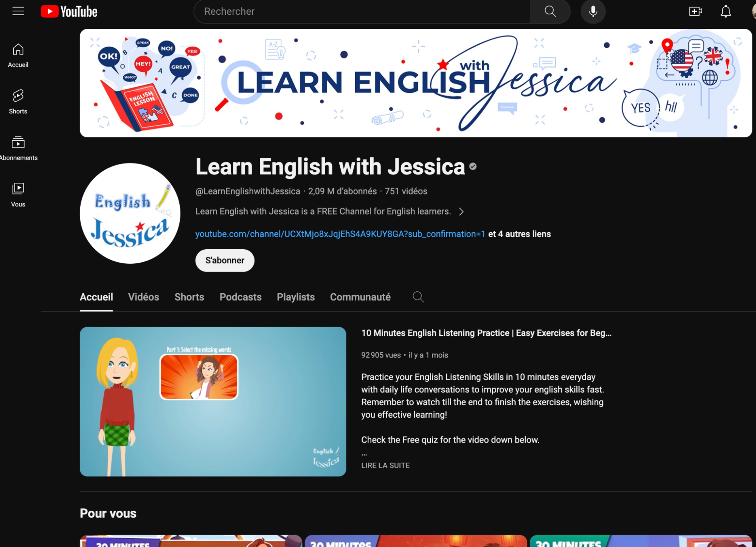Switch to the Vidéos tab

143,297
